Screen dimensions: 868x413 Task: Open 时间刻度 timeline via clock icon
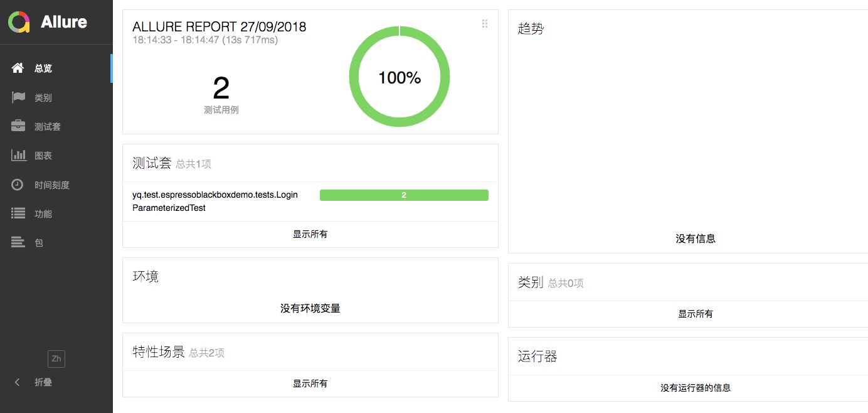(18, 185)
